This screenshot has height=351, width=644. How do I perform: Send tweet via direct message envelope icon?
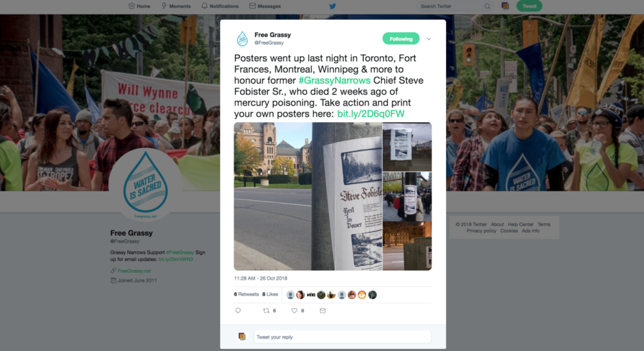coord(323,311)
